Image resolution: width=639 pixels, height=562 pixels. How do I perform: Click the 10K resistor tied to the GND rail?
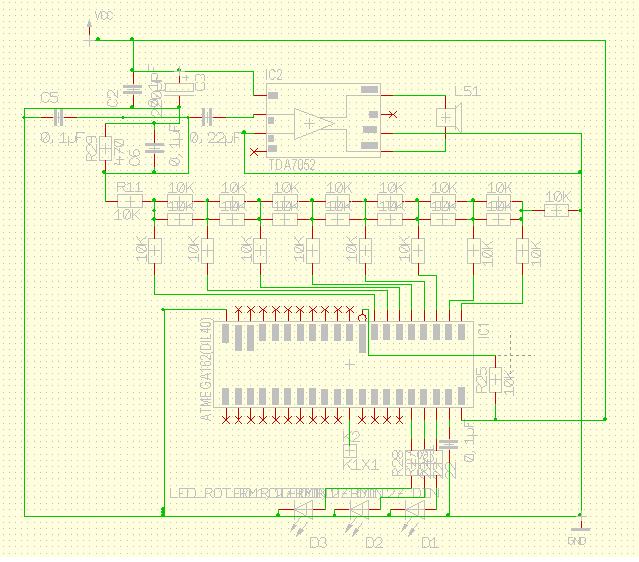coord(557,210)
